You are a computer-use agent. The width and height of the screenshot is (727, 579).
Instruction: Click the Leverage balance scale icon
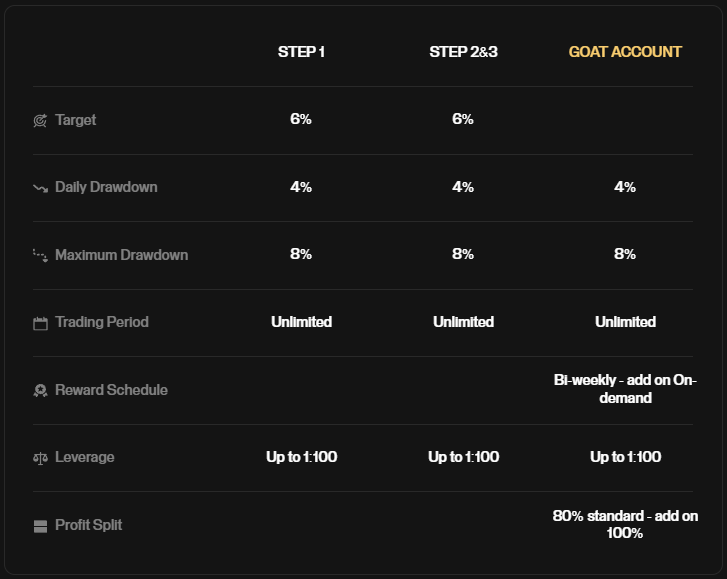click(x=40, y=458)
